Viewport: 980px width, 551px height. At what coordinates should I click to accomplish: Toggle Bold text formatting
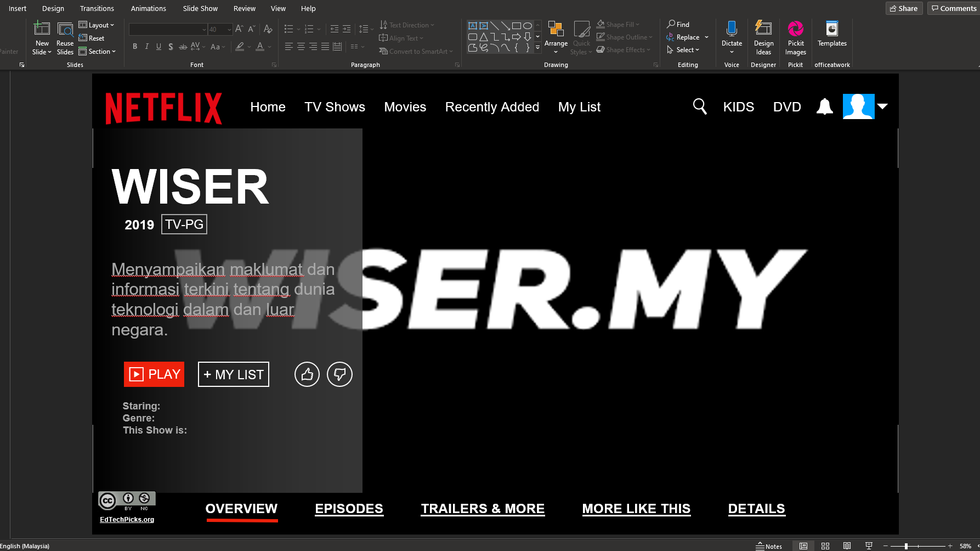135,47
